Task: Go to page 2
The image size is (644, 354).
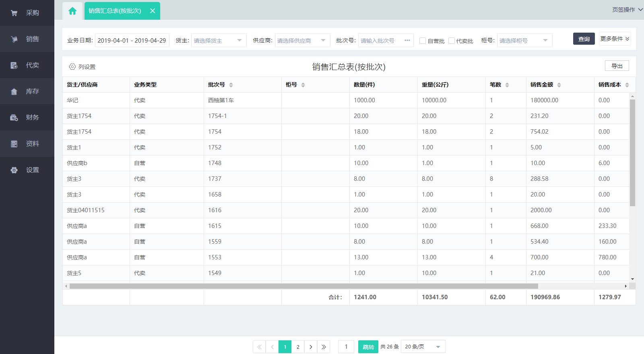Action: (298, 347)
